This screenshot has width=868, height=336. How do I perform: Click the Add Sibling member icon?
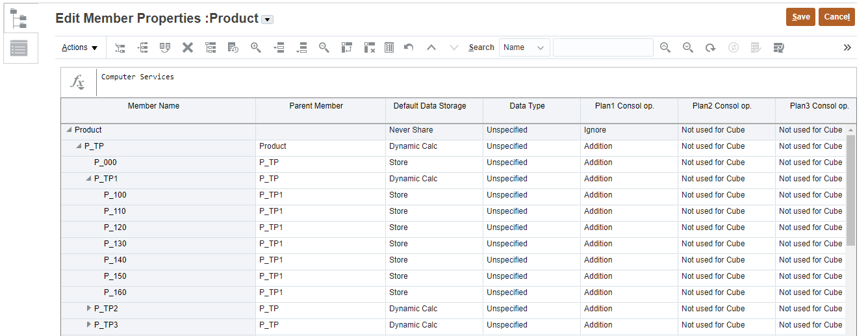click(x=143, y=47)
